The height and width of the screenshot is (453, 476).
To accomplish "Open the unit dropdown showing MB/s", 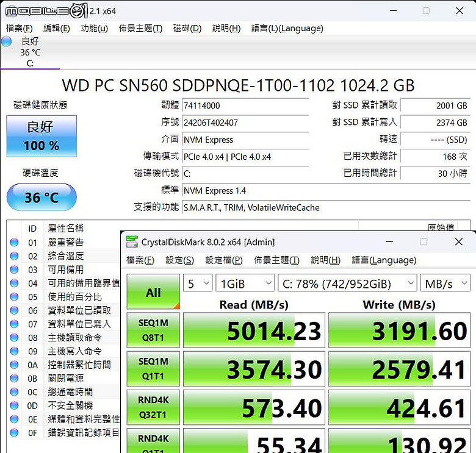I will tap(445, 284).
